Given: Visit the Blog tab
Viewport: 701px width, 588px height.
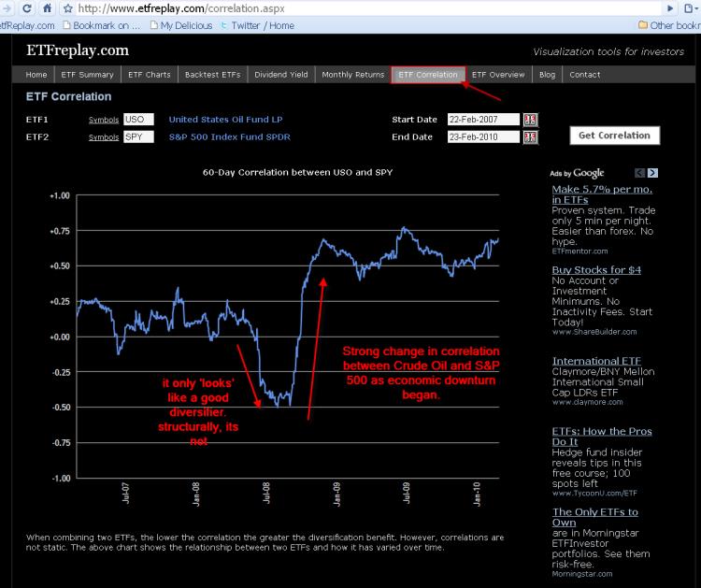Looking at the screenshot, I should 547,75.
